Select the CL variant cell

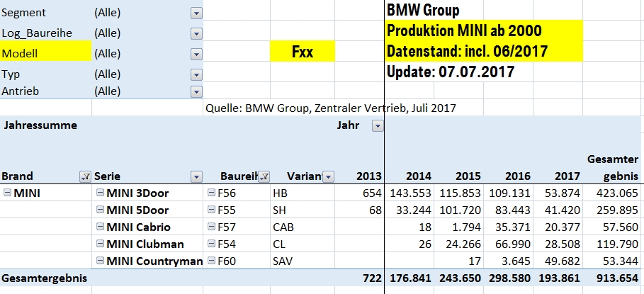tap(303, 244)
